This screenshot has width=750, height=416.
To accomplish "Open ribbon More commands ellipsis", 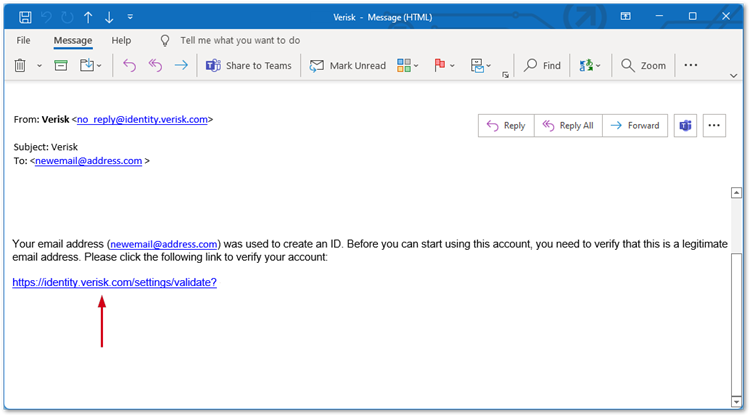I will click(x=691, y=65).
